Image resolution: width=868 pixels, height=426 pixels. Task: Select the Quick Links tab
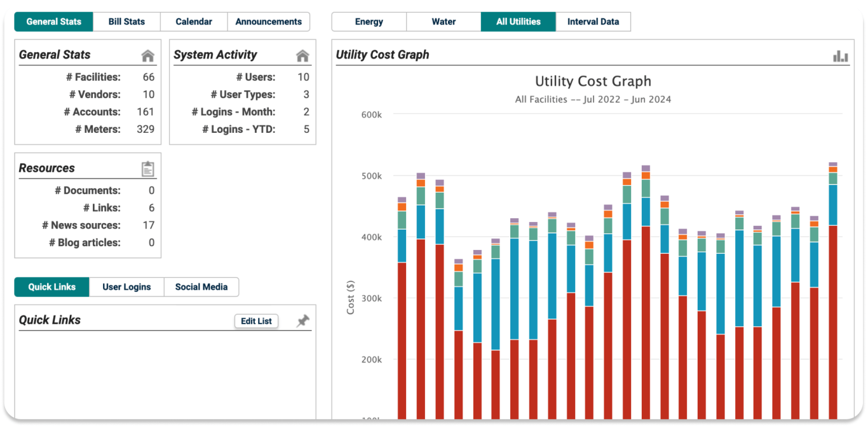51,287
